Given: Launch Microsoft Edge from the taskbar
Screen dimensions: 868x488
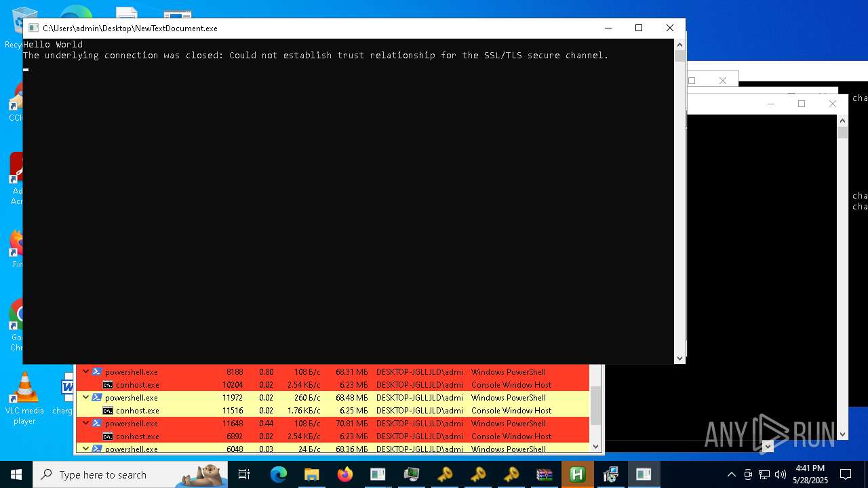Looking at the screenshot, I should pyautogui.click(x=279, y=474).
